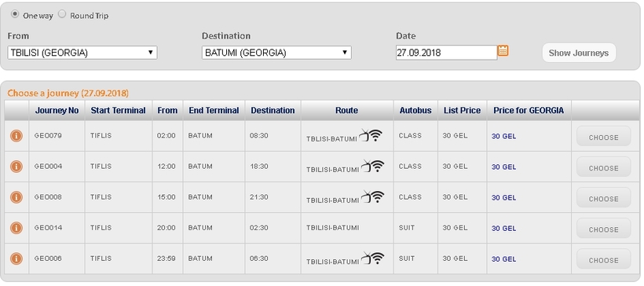Screen dimensions: 644x286
Task: Expand the From dropdown showing TBILISI (GEORGIA)
Action: (82, 53)
